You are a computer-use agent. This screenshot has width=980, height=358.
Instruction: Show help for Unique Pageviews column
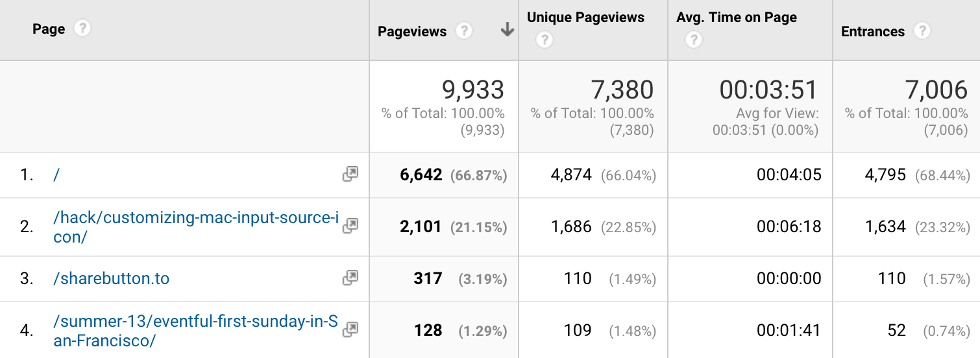[544, 41]
